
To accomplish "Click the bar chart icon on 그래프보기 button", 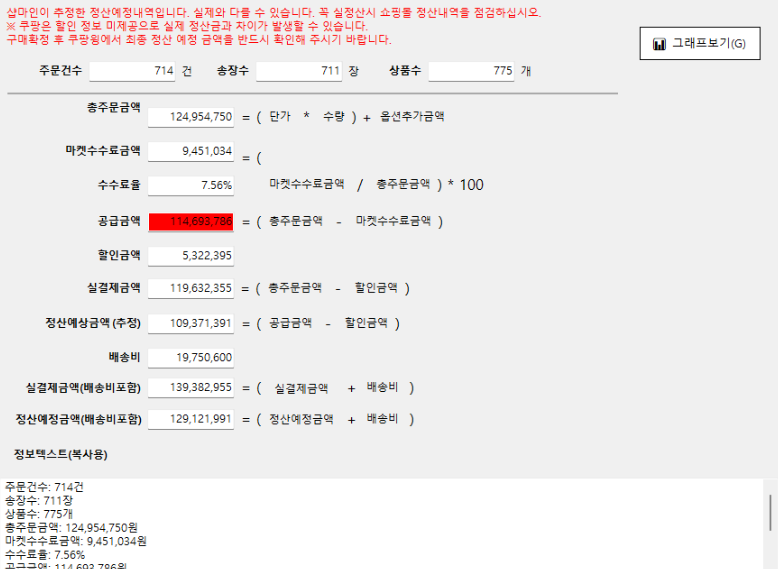I will tap(659, 44).
